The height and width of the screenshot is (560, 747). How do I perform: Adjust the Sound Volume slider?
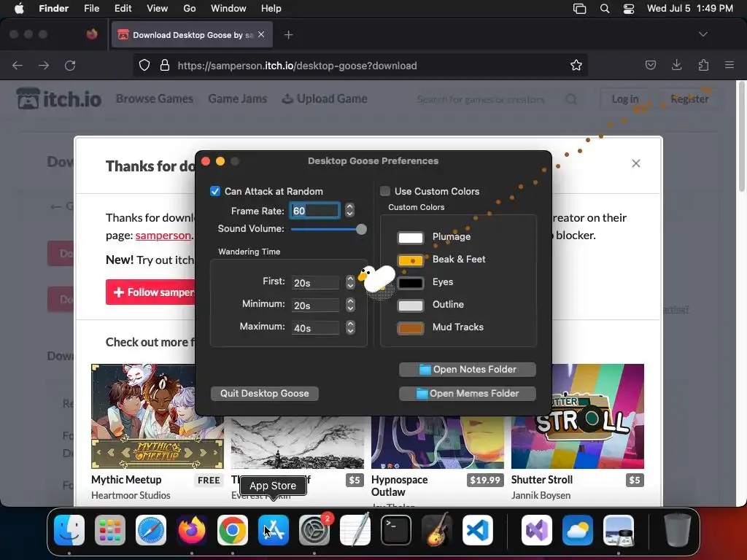(328, 229)
